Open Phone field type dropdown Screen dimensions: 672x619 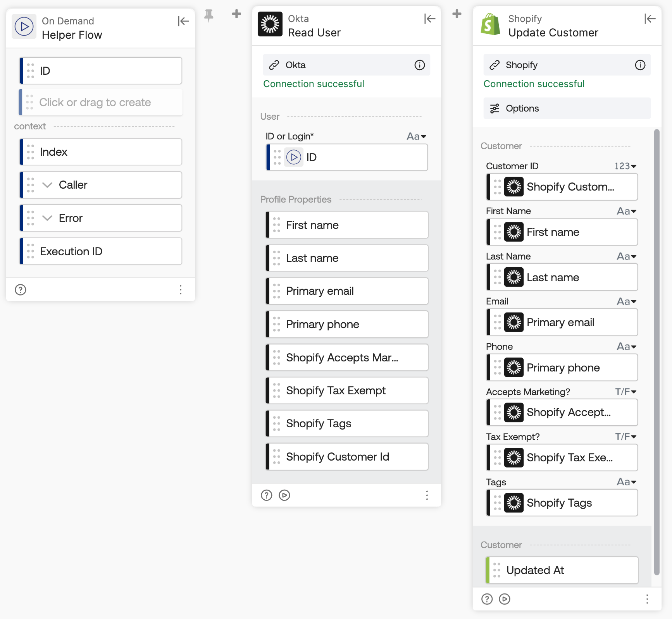pos(627,347)
